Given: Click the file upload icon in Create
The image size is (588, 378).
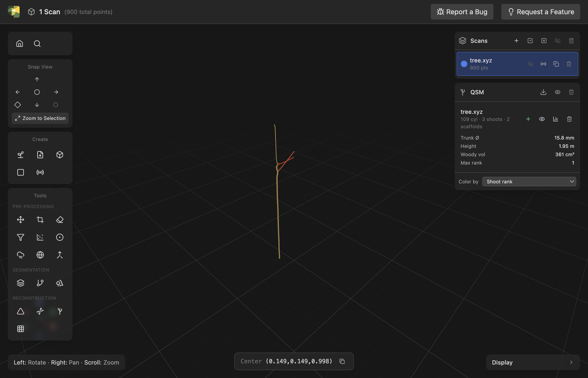Looking at the screenshot, I should (x=40, y=155).
